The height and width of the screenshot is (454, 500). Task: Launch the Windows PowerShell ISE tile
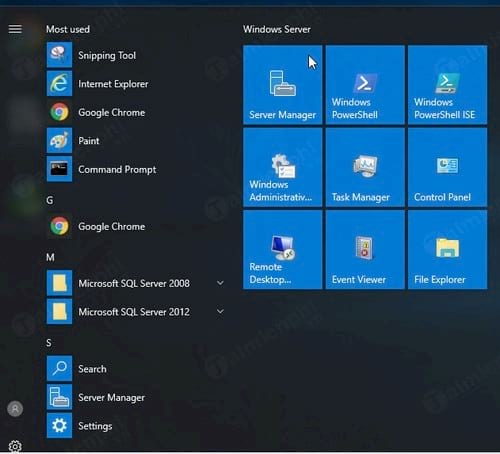pyautogui.click(x=447, y=85)
